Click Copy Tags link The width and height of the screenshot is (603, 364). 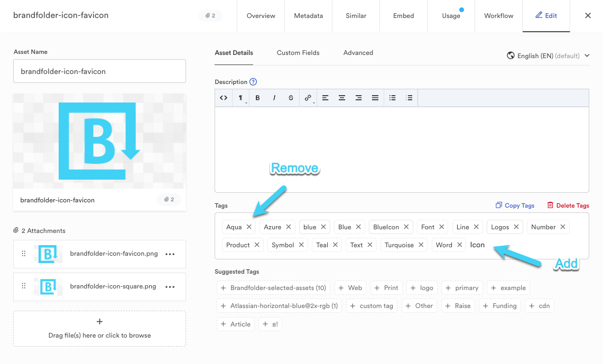515,206
